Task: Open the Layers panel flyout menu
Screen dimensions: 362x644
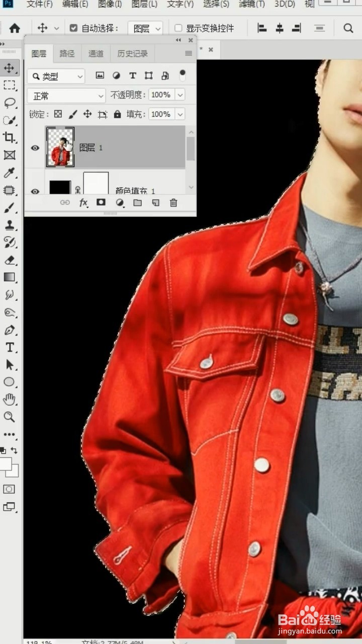Action: point(189,53)
